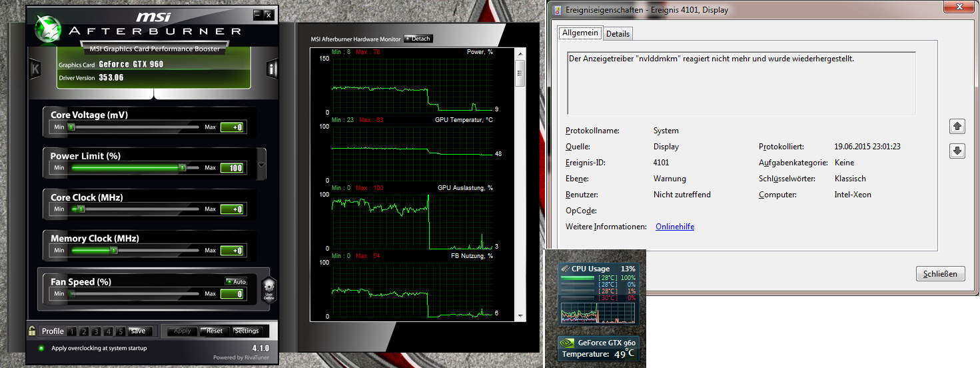Viewport: 980px width, 368px height.
Task: Click the down arrow in event properties
Action: click(x=957, y=151)
